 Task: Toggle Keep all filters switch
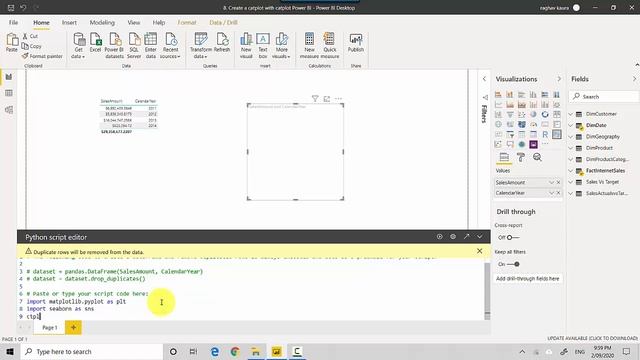click(x=513, y=264)
